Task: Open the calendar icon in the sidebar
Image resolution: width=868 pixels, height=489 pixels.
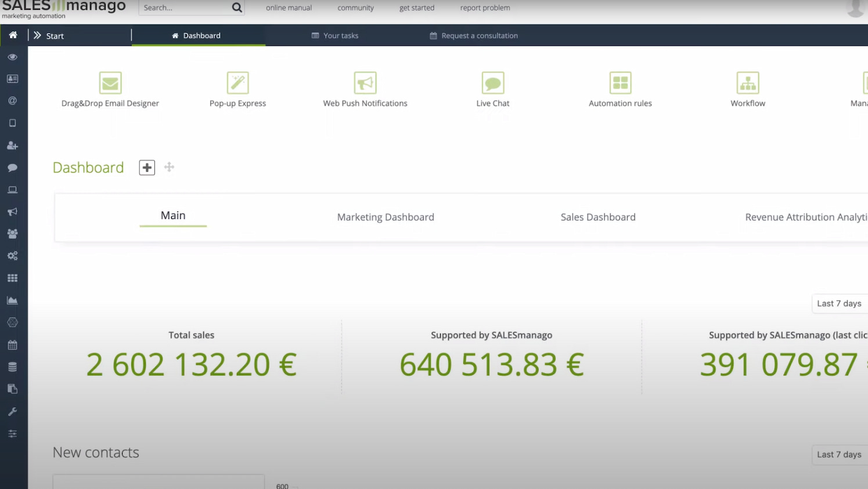Action: pyautogui.click(x=13, y=344)
